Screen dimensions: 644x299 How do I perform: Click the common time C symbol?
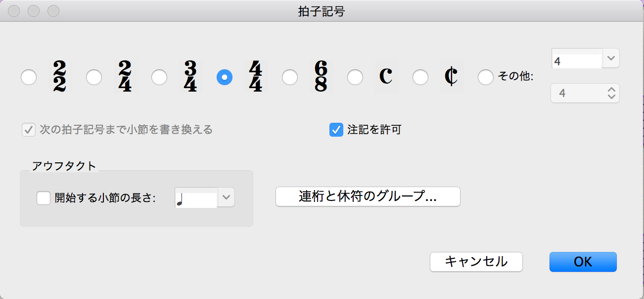[386, 77]
